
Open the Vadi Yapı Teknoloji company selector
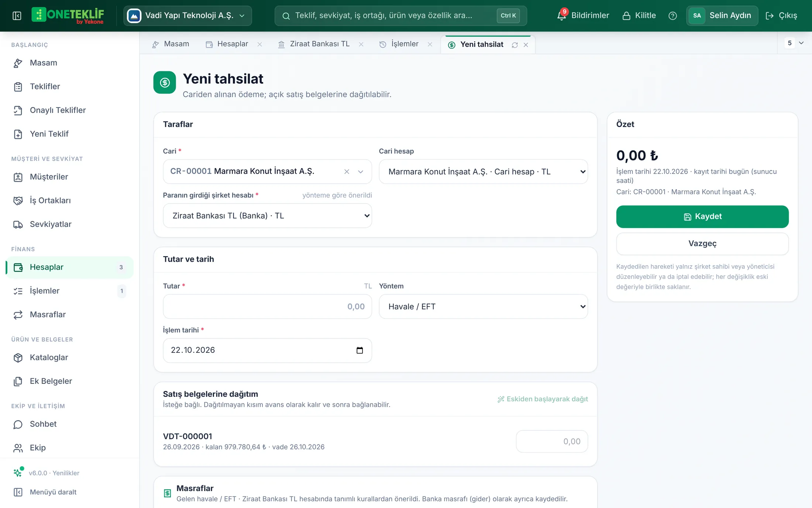click(187, 16)
